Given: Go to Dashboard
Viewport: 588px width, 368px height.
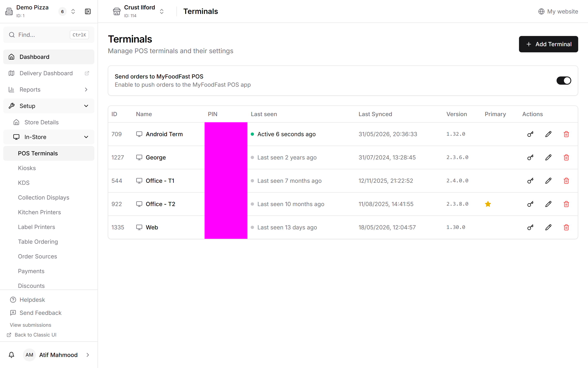Looking at the screenshot, I should [49, 57].
